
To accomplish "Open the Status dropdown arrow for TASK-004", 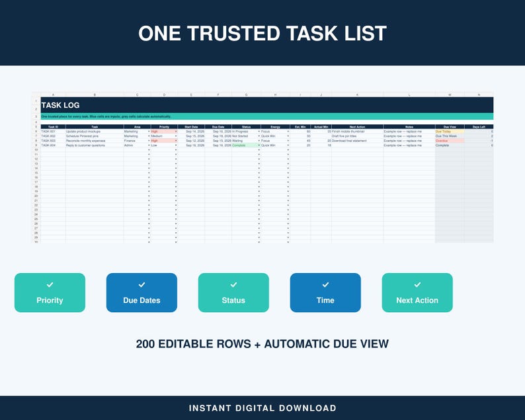I will (x=259, y=146).
